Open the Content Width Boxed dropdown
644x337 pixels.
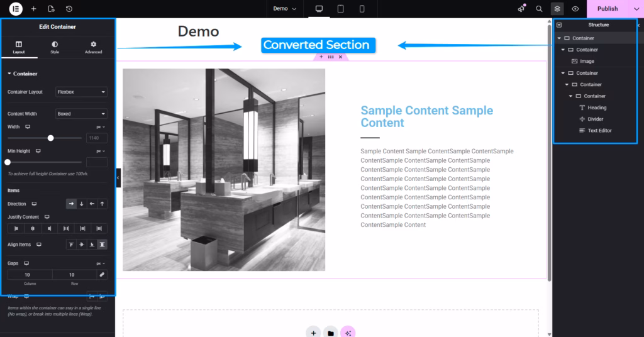pyautogui.click(x=81, y=114)
